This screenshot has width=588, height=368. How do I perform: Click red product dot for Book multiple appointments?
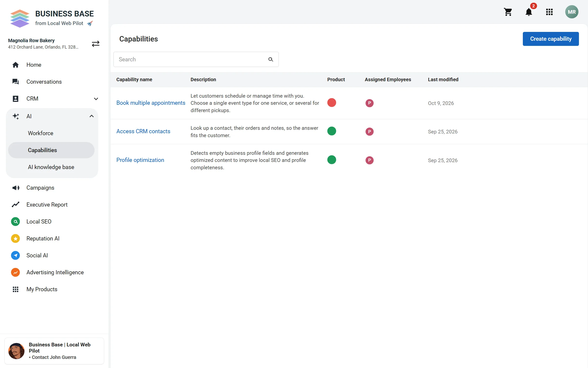click(x=332, y=103)
